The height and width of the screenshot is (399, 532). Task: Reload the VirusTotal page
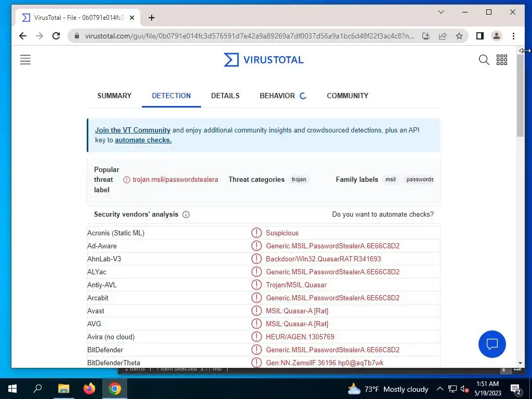click(x=56, y=36)
